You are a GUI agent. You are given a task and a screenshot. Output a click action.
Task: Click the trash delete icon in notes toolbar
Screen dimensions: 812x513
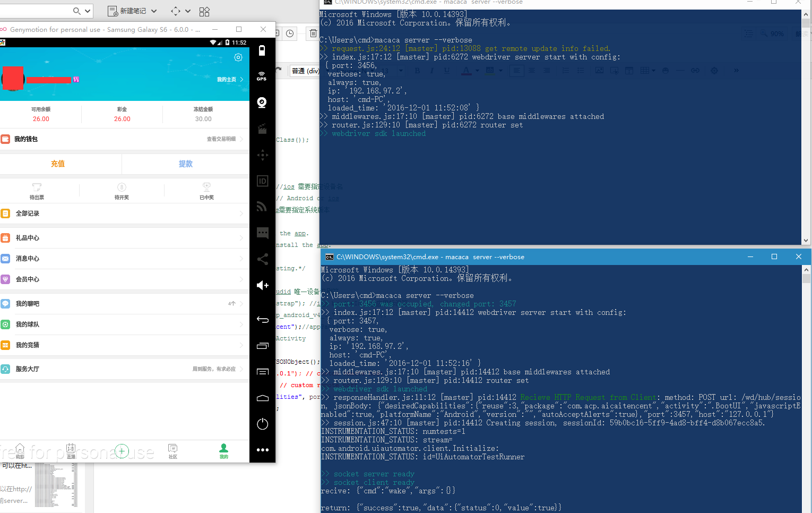point(313,33)
